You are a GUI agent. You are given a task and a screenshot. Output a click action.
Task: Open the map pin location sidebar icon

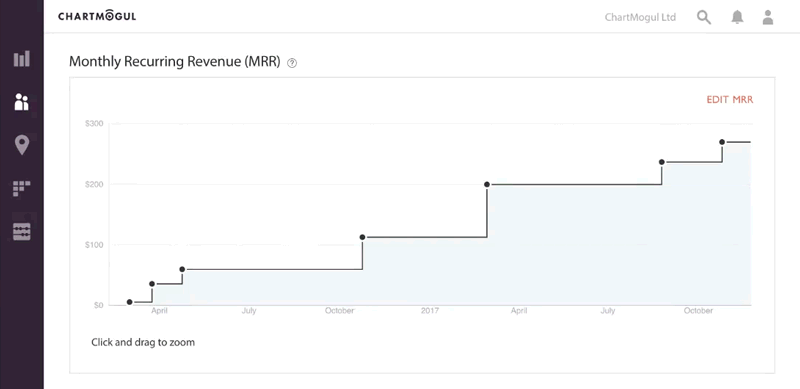point(21,145)
